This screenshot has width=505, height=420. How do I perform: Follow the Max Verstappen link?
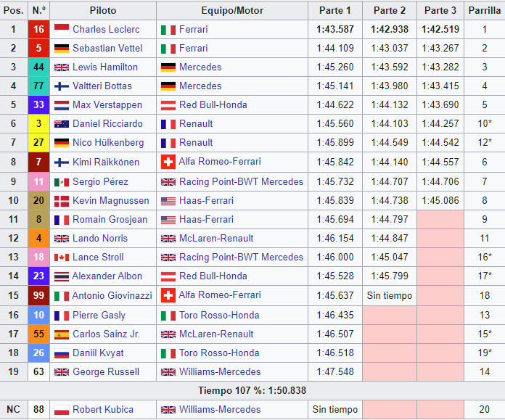(107, 104)
